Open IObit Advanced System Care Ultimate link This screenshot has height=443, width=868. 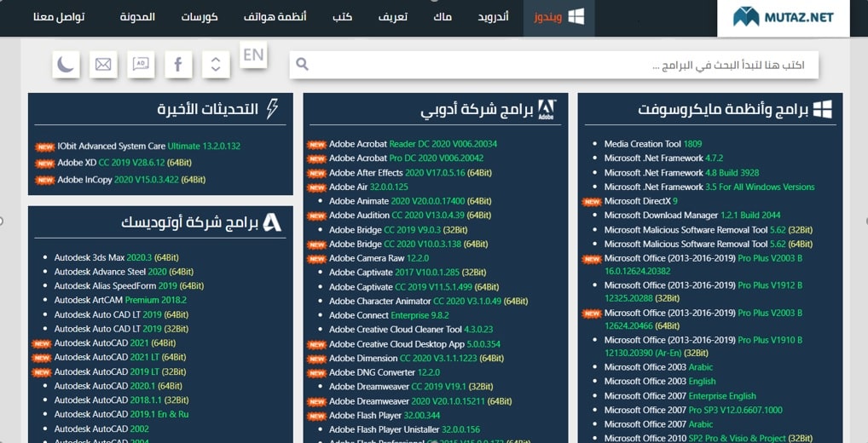coord(149,146)
